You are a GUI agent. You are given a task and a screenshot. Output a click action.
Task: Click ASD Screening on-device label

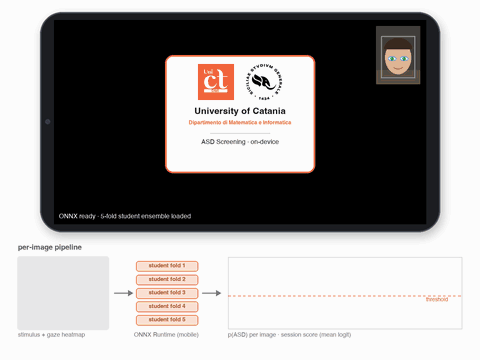pyautogui.click(x=240, y=142)
